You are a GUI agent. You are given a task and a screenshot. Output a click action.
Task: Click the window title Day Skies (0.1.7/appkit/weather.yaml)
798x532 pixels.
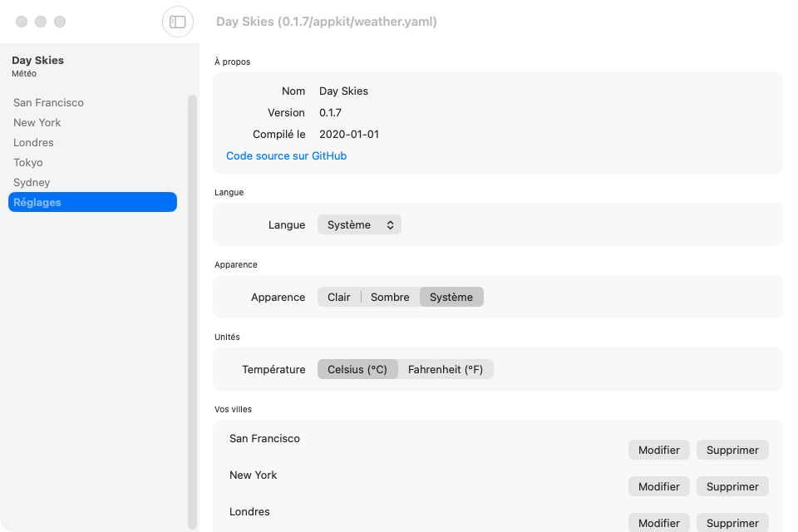pos(326,22)
